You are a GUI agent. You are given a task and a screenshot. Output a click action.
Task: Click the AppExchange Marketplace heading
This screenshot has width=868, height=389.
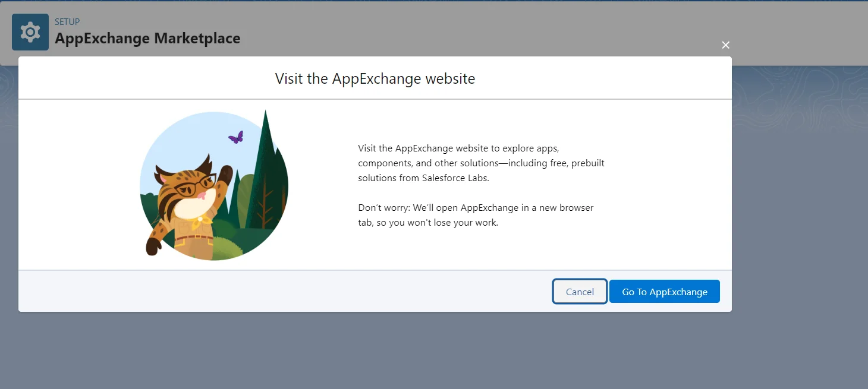point(147,38)
